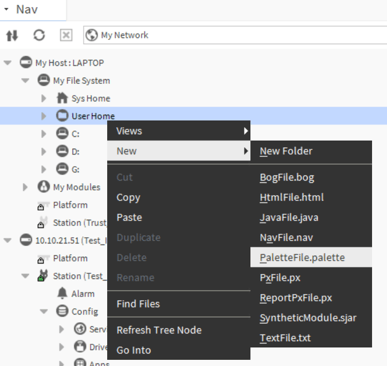
Task: Click the Config database icon
Action: click(x=62, y=311)
